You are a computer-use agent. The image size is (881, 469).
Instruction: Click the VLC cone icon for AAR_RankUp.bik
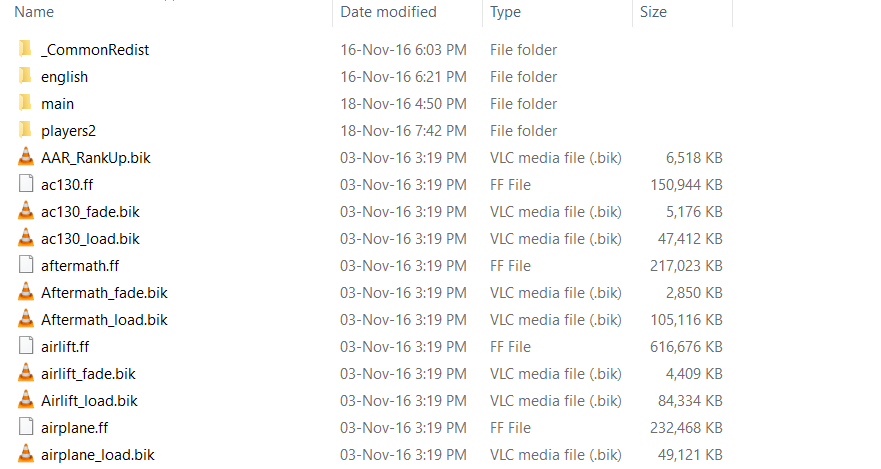point(26,158)
